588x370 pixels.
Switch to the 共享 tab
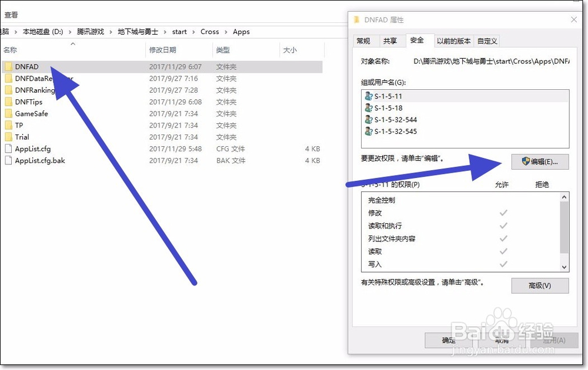pyautogui.click(x=390, y=41)
